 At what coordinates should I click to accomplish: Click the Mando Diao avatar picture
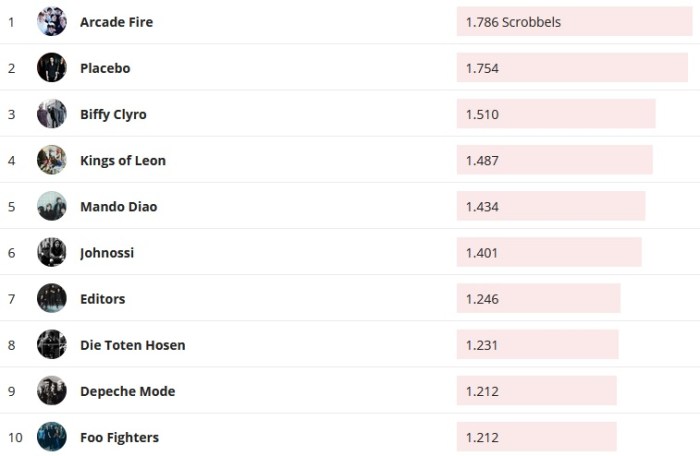[52, 206]
